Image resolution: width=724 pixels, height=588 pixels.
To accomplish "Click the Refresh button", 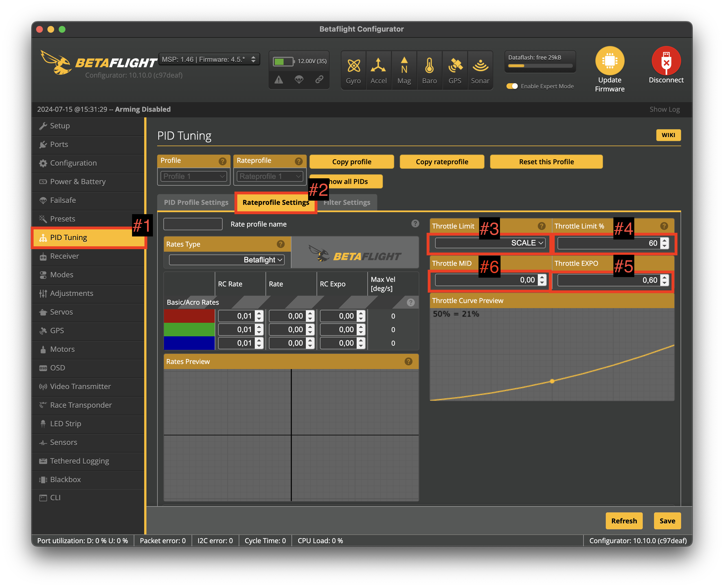I will point(624,521).
